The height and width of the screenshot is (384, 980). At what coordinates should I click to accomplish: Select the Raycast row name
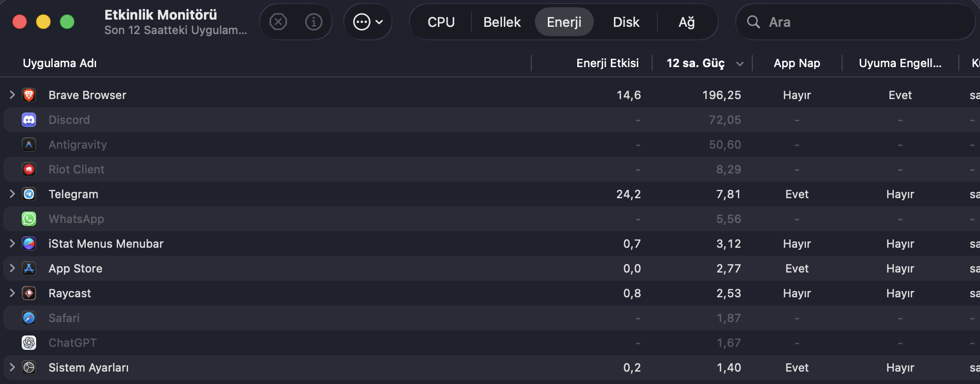pos(70,293)
